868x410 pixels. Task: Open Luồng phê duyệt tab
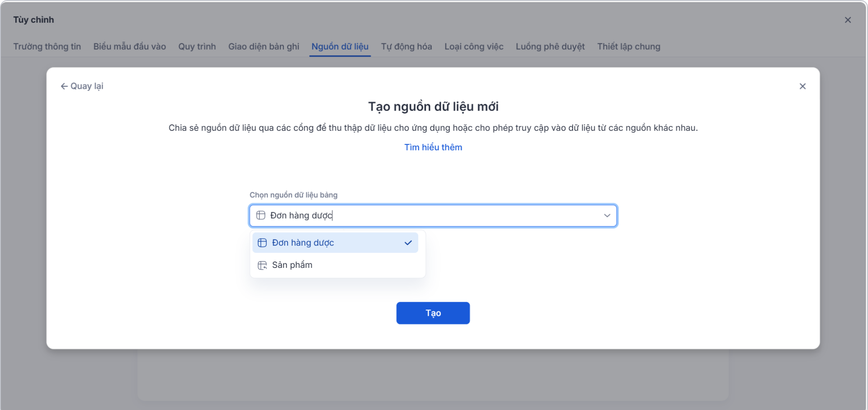click(550, 47)
